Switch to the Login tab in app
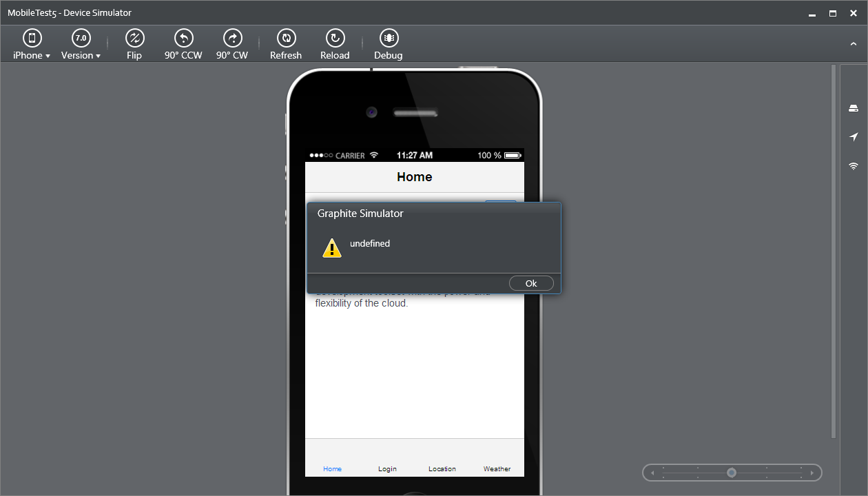 click(387, 468)
